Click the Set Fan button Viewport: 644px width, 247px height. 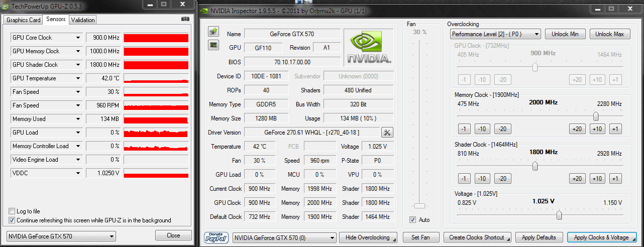coord(421,237)
